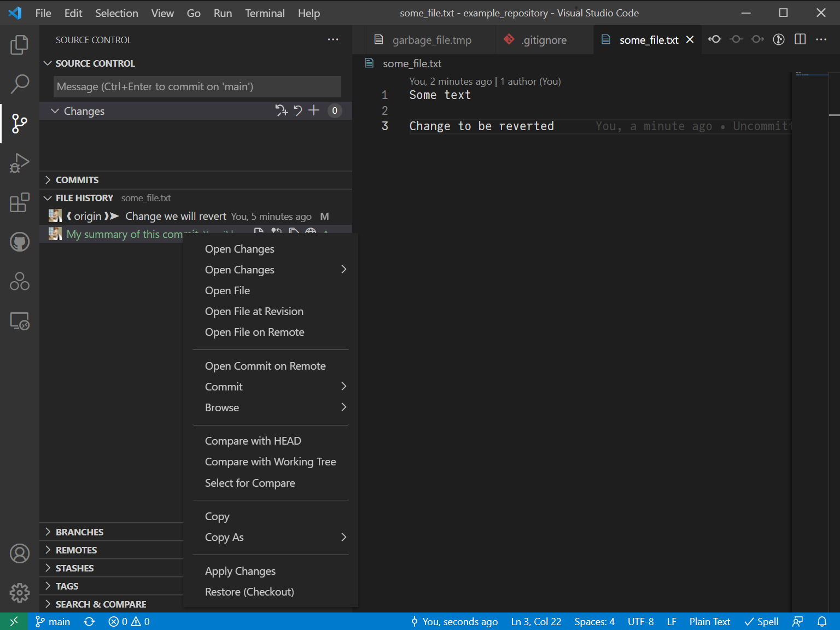This screenshot has height=630, width=840.
Task: Open the Search view icon
Action: [x=20, y=84]
